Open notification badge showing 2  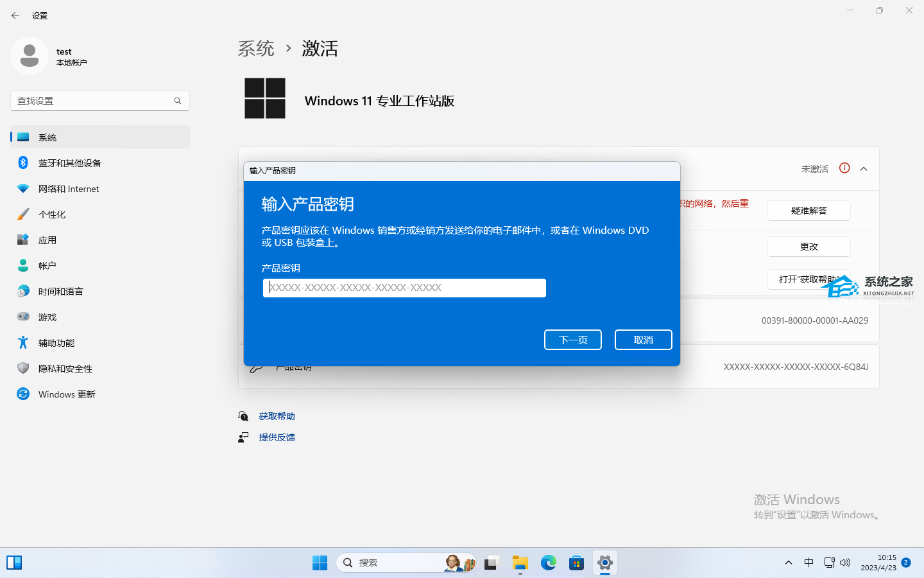click(x=906, y=563)
